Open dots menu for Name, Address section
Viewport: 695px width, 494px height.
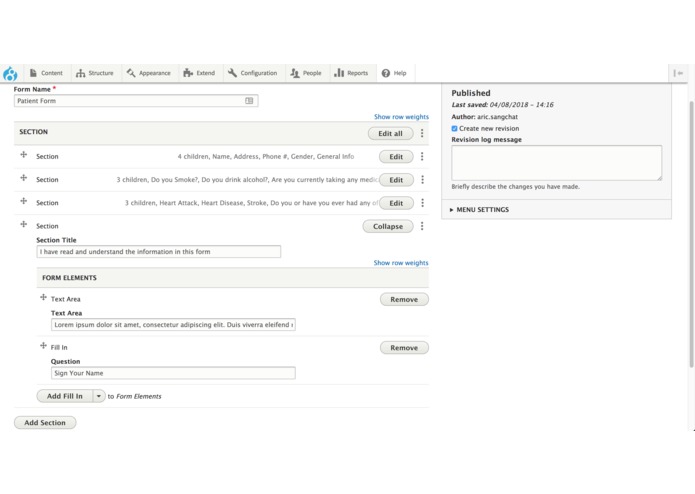coord(422,156)
